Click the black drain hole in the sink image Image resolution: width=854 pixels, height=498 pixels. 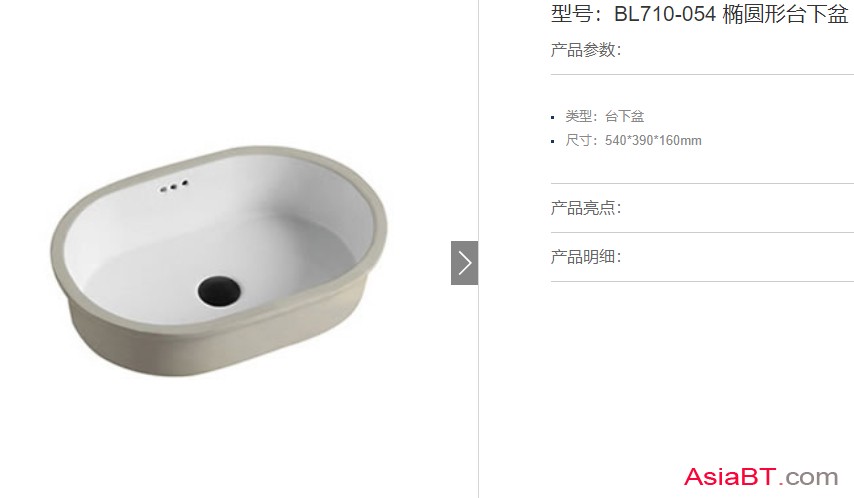[x=219, y=290]
